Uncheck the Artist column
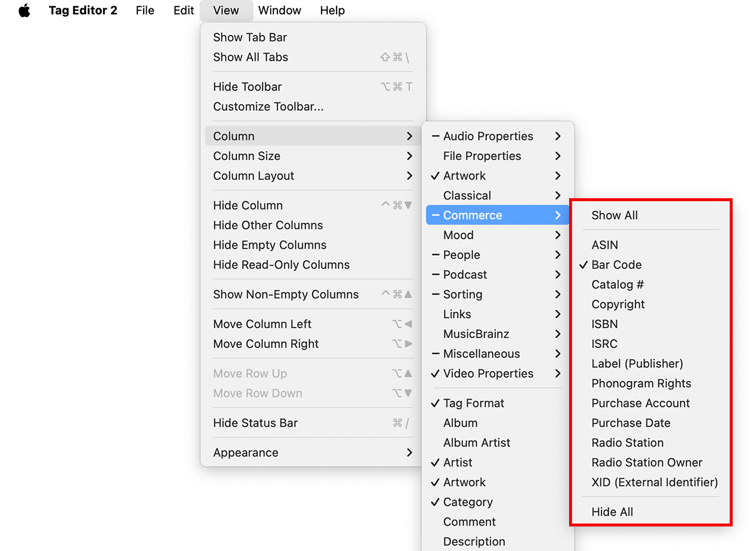This screenshot has width=756, height=551. (x=497, y=462)
